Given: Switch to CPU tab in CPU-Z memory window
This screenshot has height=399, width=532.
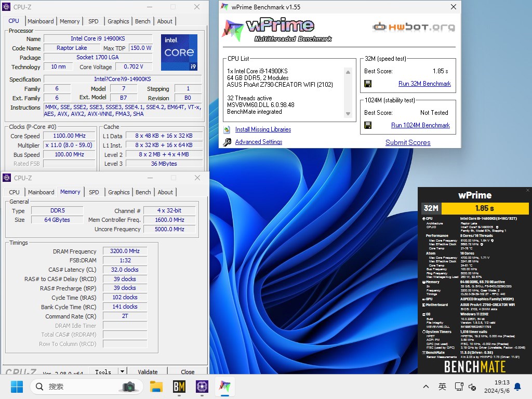Looking at the screenshot, I should (14, 192).
